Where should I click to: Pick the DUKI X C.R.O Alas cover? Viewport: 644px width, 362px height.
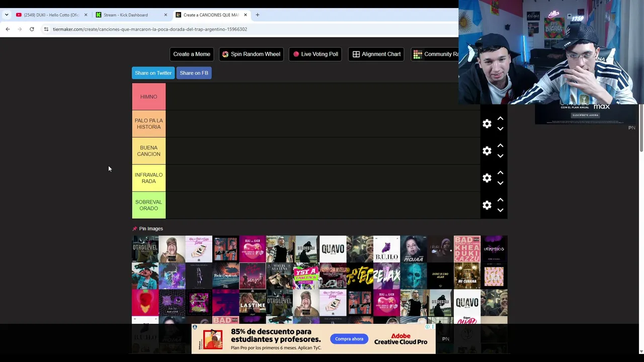click(x=440, y=276)
